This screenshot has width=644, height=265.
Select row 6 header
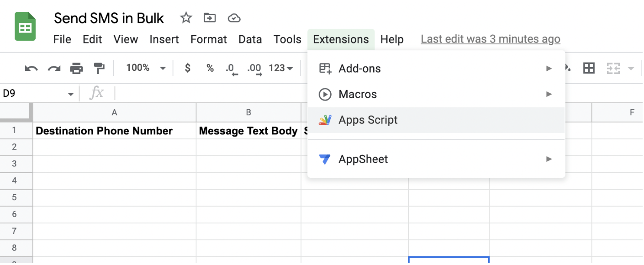pyautogui.click(x=15, y=215)
